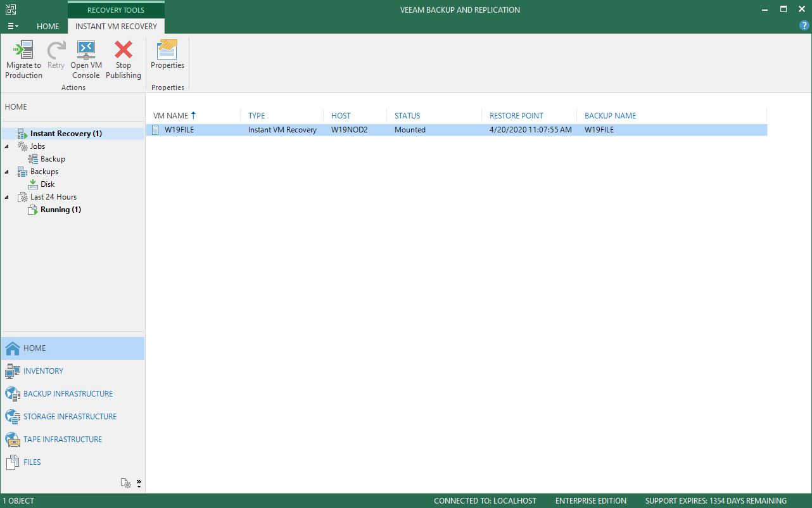Screen dimensions: 812x508
Task: Open the STORAGE INFRASTRUCTURE view
Action: [73, 417]
